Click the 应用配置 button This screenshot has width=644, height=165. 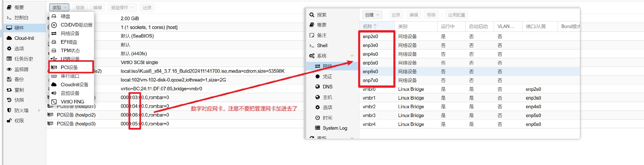[456, 15]
